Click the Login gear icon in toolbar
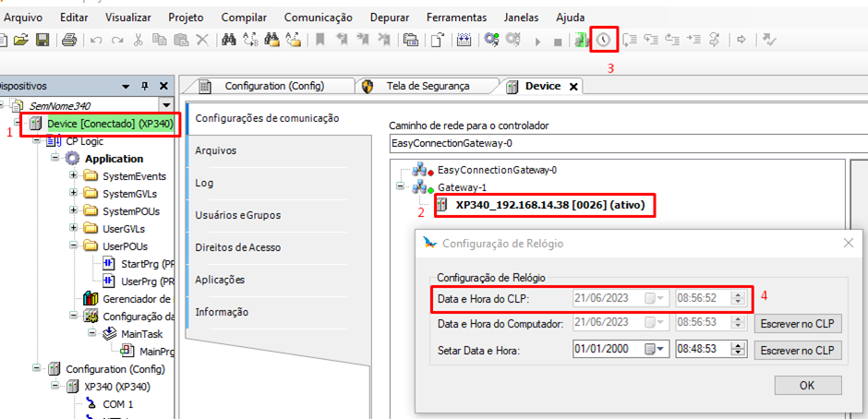Screen dimensions: 868x419 [x=491, y=40]
